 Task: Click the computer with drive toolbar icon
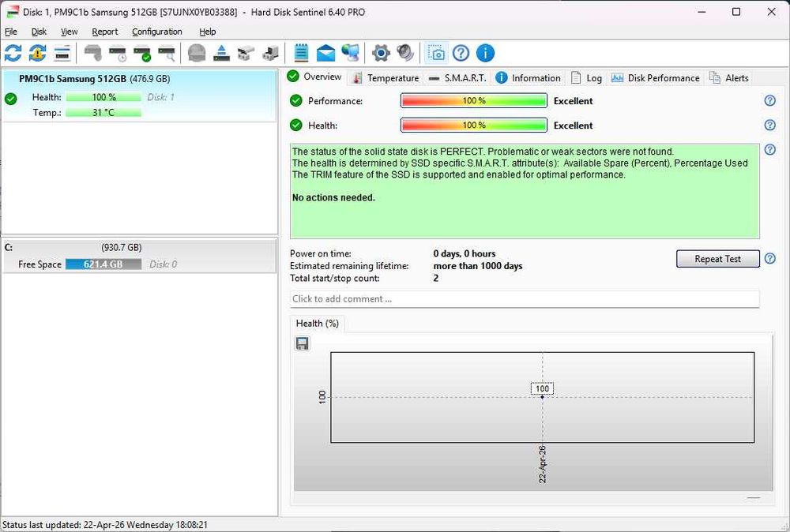point(270,53)
